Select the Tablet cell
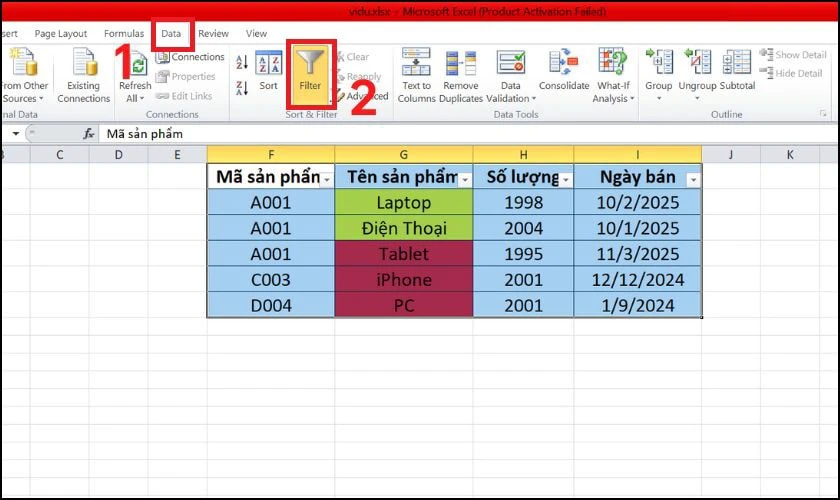Viewport: 840px width, 500px height. pos(404,254)
